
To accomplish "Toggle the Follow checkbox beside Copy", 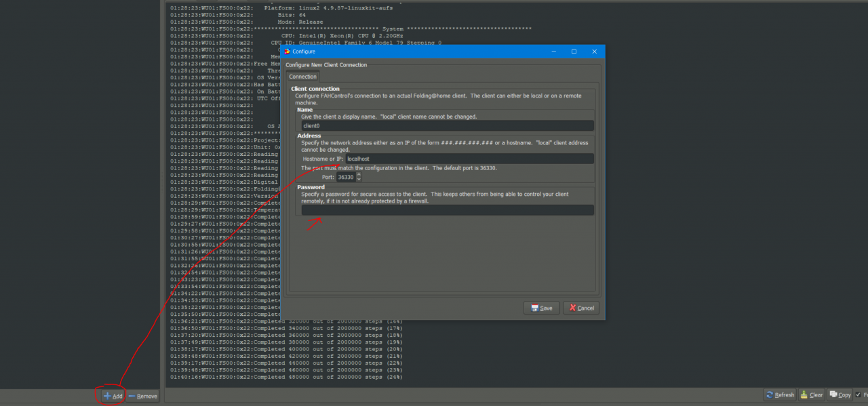I will click(x=859, y=394).
